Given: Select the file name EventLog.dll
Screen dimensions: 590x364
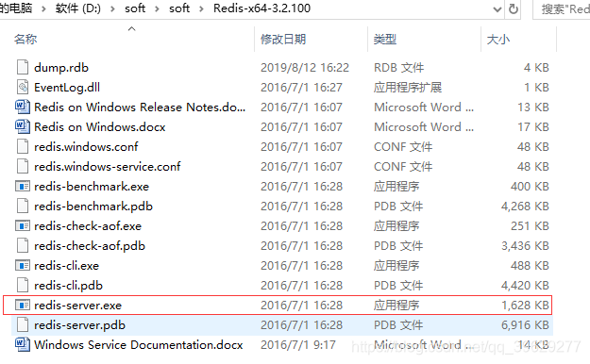Looking at the screenshot, I should pyautogui.click(x=67, y=88).
